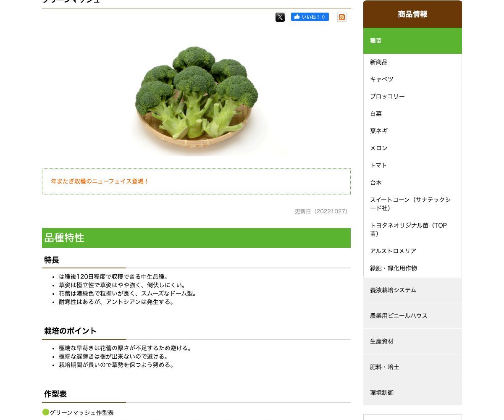504x420 pixels.
Task: Open 環境制御 menu section
Action: 412,393
